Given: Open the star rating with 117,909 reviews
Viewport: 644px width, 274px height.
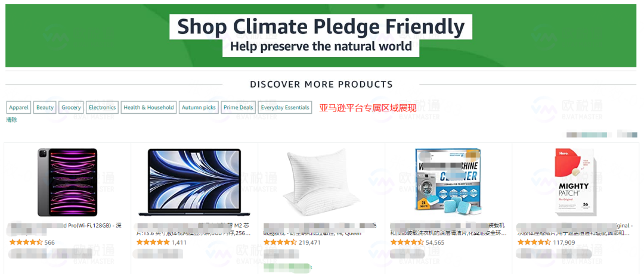Looking at the screenshot, I should coord(534,242).
